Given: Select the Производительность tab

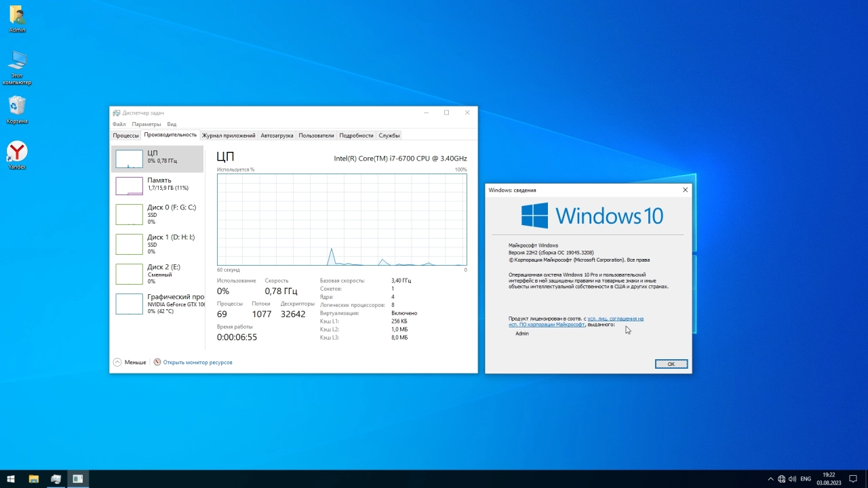Looking at the screenshot, I should [170, 135].
